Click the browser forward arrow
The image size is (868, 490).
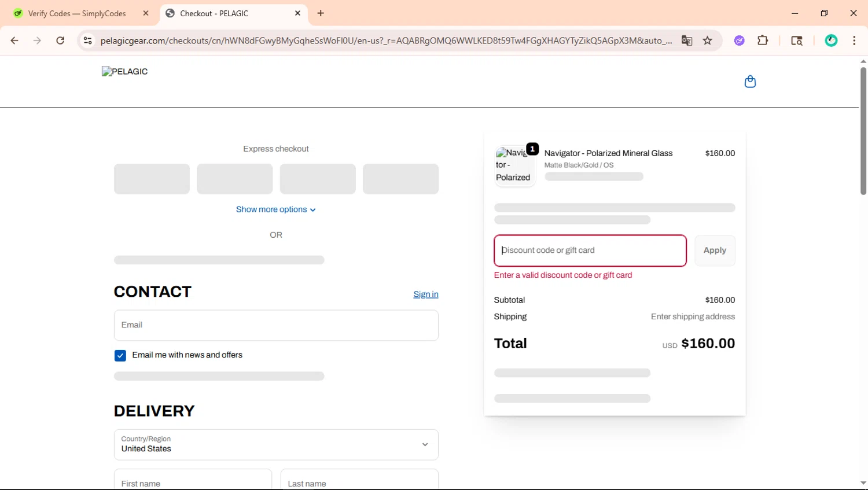[37, 40]
